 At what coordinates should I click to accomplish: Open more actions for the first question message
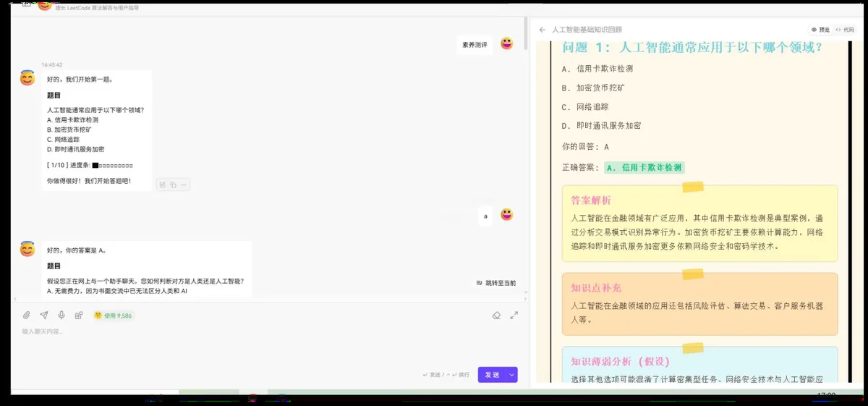[184, 185]
